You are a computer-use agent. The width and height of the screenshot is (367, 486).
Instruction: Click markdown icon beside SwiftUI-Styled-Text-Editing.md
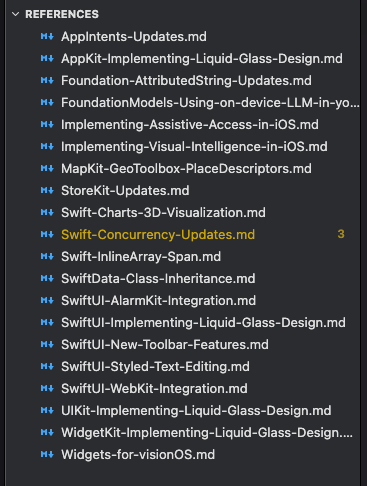tap(47, 366)
